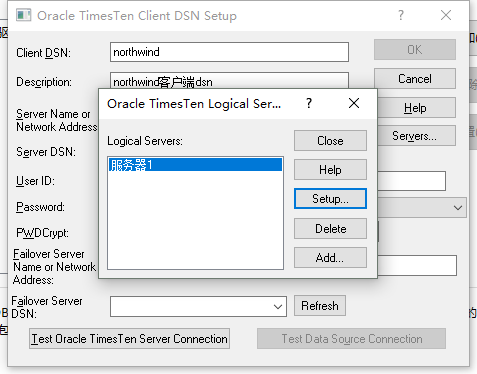The width and height of the screenshot is (477, 374).
Task: Click the Oracle TimesTen Client DSN Setup title icon
Action: tap(24, 15)
